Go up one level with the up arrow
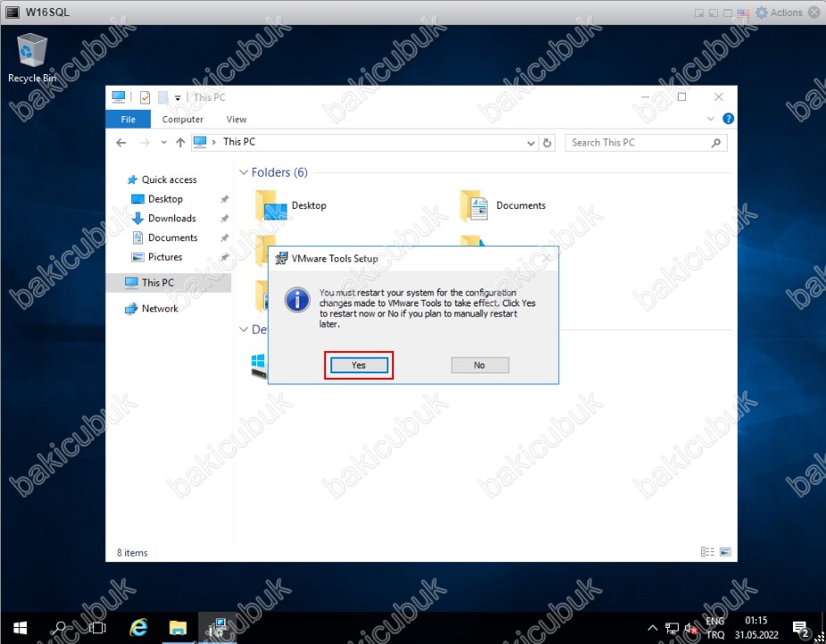The width and height of the screenshot is (826, 644). pyautogui.click(x=180, y=142)
